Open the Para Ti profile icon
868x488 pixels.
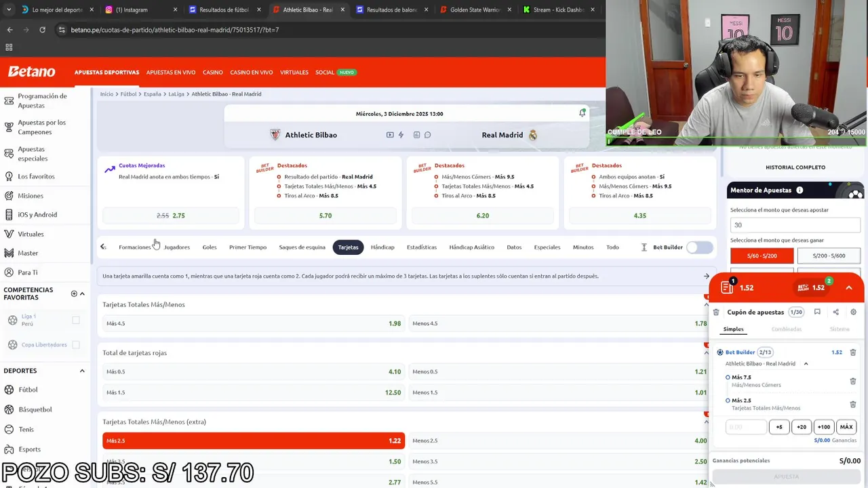tap(9, 272)
